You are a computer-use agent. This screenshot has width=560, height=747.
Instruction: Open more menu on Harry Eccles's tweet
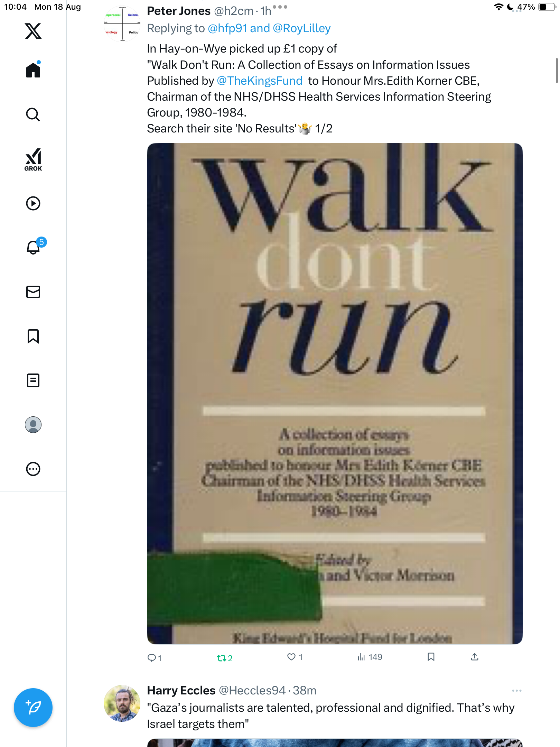(517, 691)
